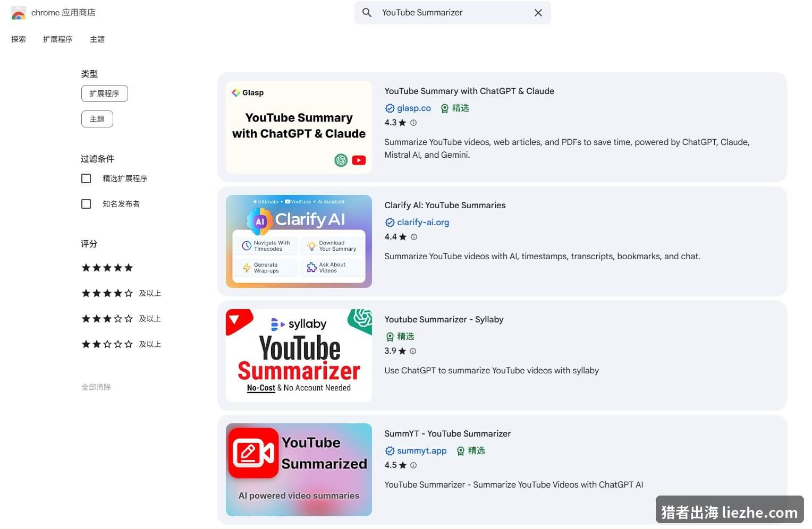Click the summyt.app publisher link

pyautogui.click(x=422, y=450)
